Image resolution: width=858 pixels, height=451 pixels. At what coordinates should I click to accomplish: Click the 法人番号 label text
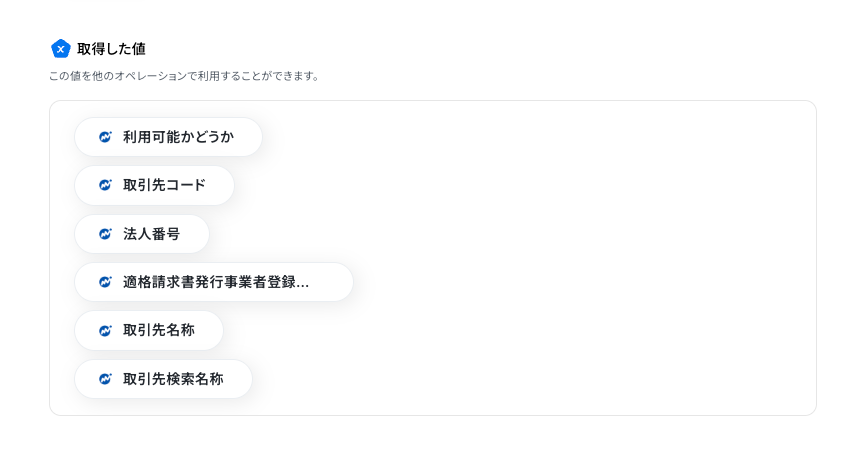click(152, 234)
